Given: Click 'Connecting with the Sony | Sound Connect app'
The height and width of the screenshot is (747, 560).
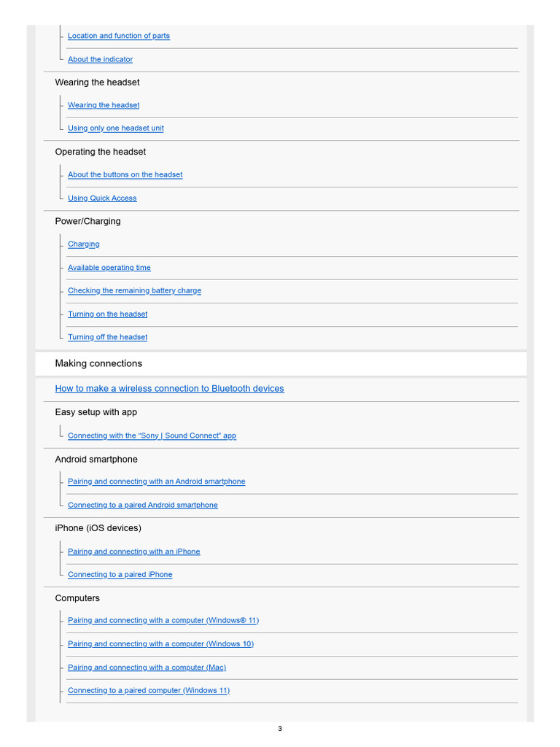Looking at the screenshot, I should (x=152, y=436).
